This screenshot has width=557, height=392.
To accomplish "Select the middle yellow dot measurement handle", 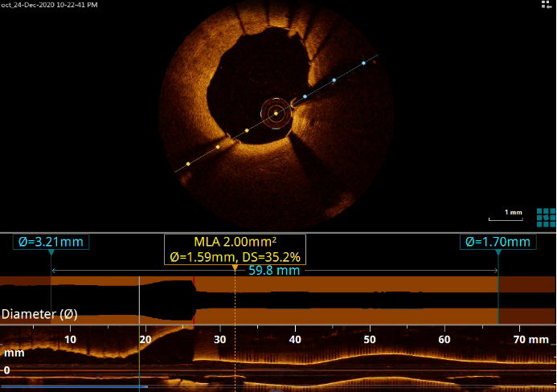I will pos(218,147).
